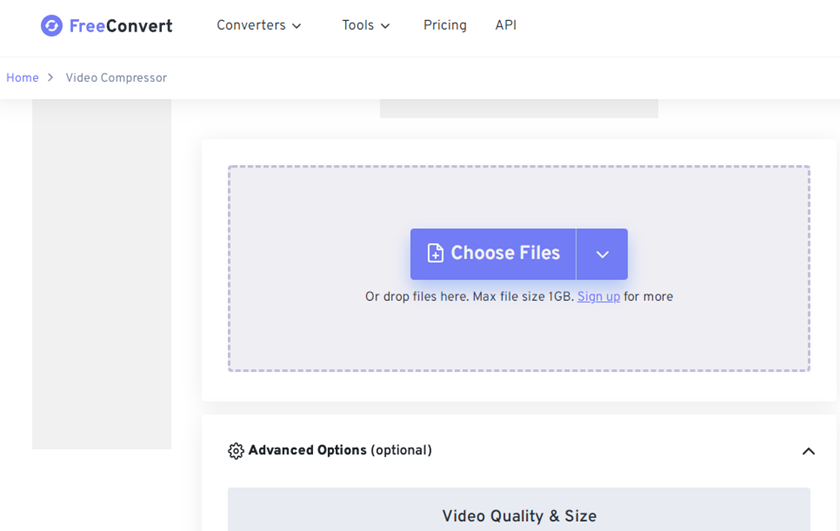Collapse the Advanced Options section chevron
This screenshot has width=840, height=531.
coord(808,451)
